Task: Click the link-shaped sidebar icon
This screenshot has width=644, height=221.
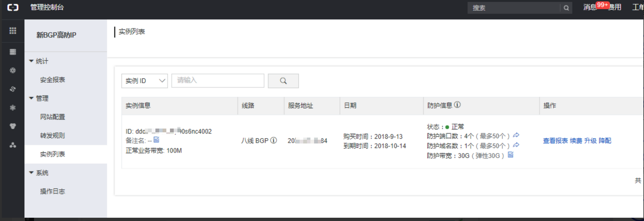Action: [x=13, y=89]
